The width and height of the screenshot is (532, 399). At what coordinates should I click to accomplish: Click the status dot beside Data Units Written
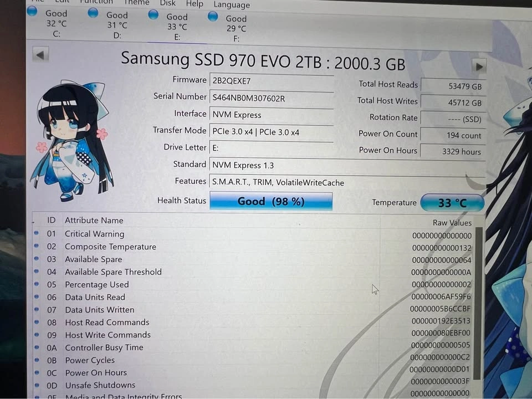[x=37, y=309]
